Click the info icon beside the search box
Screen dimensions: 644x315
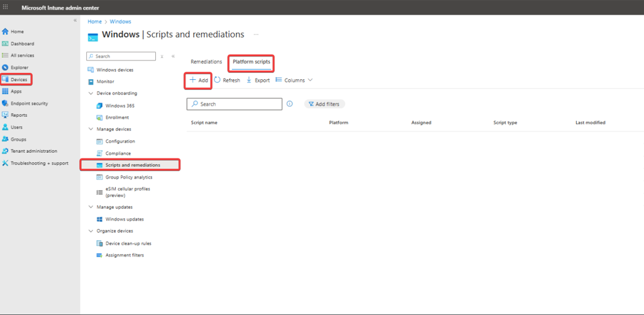(x=289, y=104)
